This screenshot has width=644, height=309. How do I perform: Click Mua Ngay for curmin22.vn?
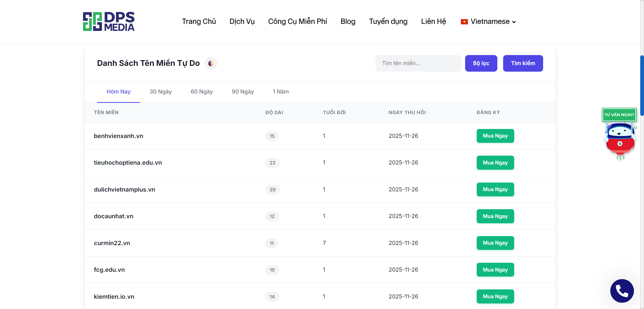495,243
